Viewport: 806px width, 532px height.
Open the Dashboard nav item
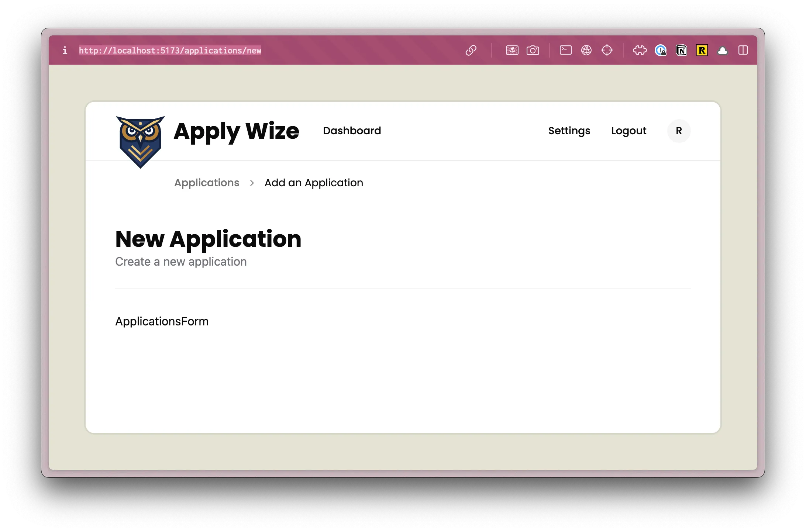352,131
